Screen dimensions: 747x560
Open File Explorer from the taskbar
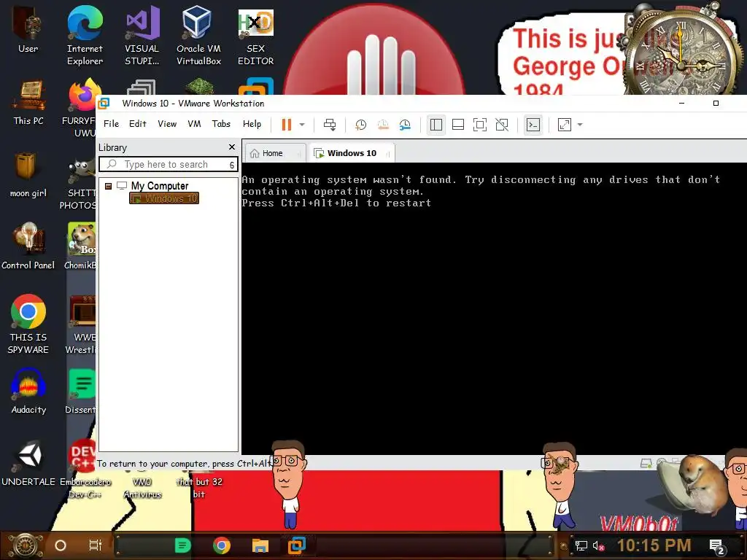[260, 545]
